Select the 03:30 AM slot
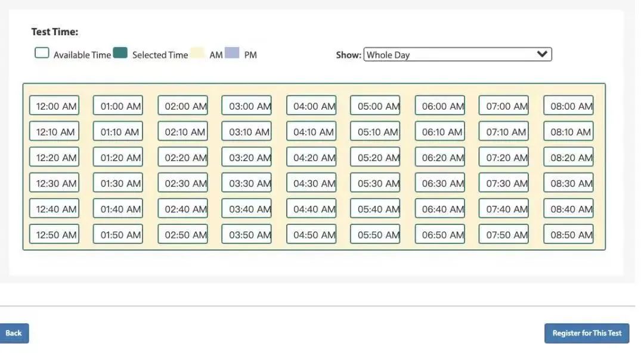Viewport: 644px width, 358px height. click(x=246, y=183)
